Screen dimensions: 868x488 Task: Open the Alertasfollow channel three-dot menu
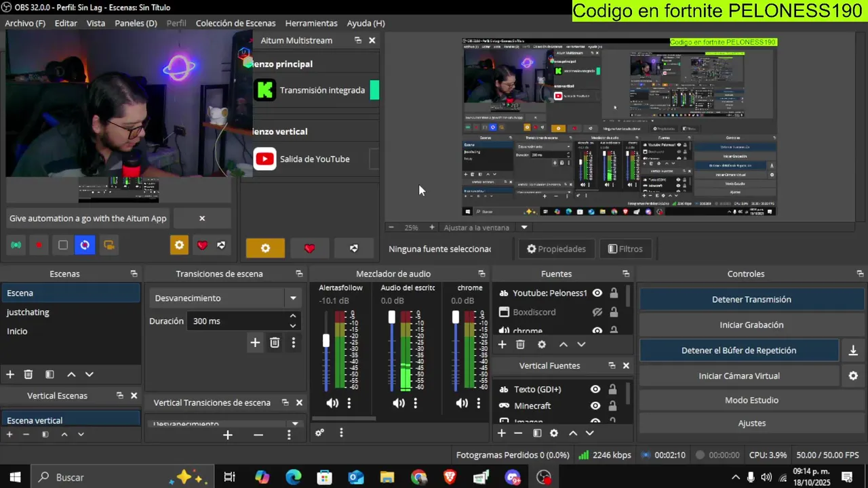[349, 403]
